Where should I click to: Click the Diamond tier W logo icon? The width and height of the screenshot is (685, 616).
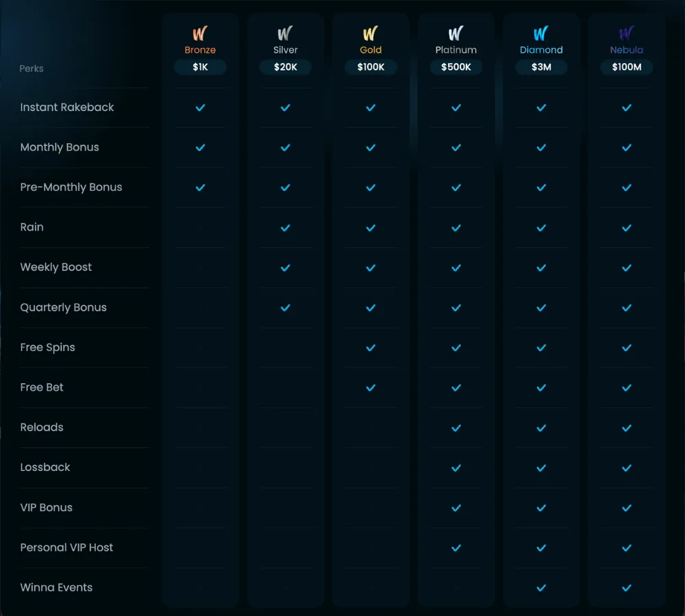click(x=541, y=33)
